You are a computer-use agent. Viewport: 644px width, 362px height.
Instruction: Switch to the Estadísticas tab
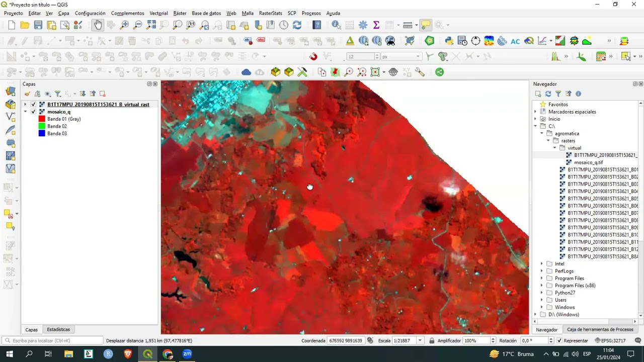[58, 329]
